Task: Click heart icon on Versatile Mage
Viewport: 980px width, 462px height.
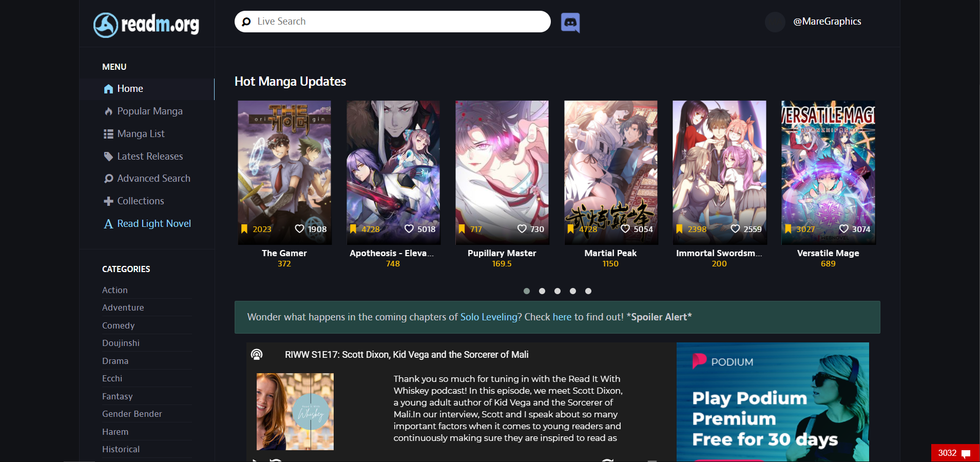Action: pyautogui.click(x=844, y=229)
